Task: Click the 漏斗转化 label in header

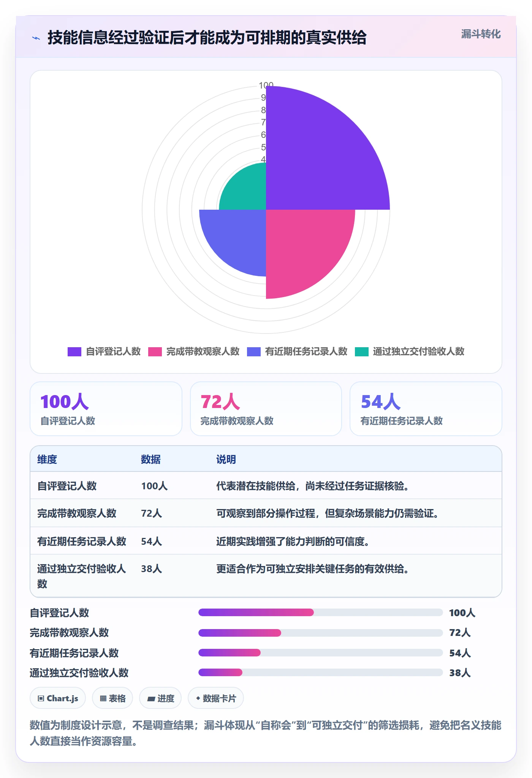Action: (481, 34)
